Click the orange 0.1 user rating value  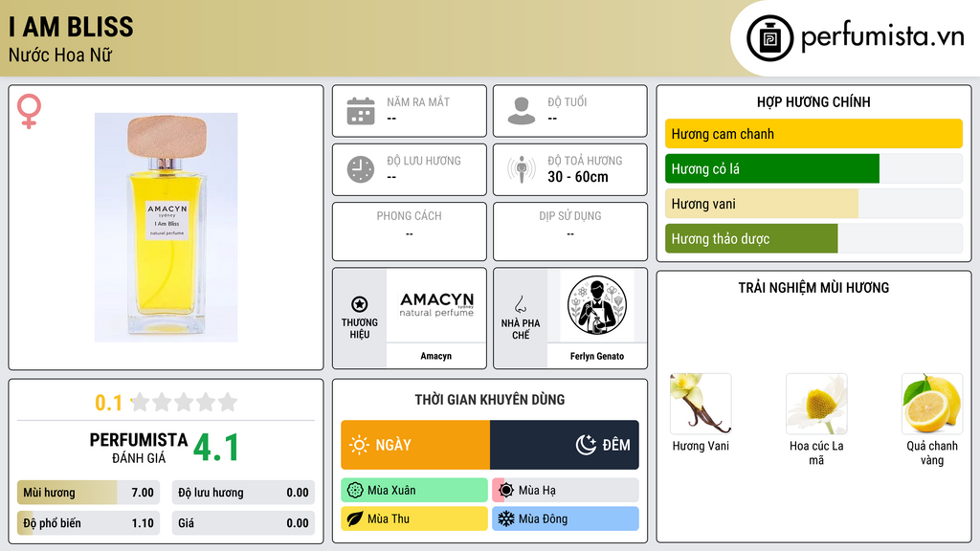coord(108,403)
